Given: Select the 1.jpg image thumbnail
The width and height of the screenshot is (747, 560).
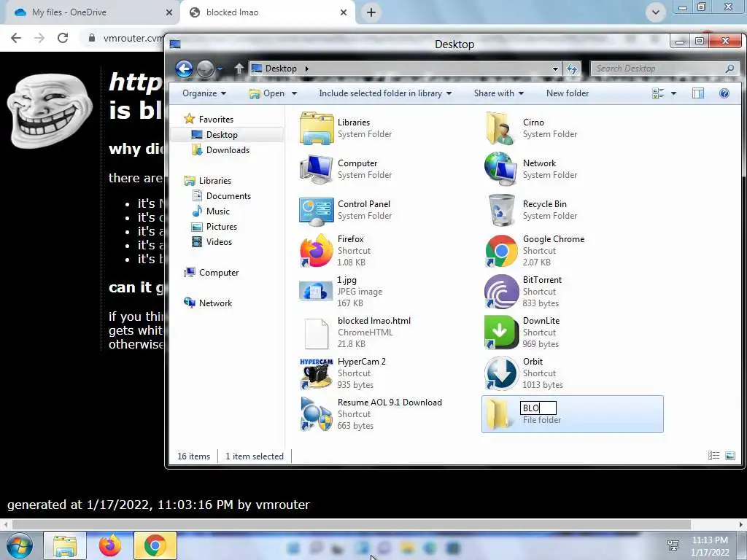Looking at the screenshot, I should click(x=316, y=292).
